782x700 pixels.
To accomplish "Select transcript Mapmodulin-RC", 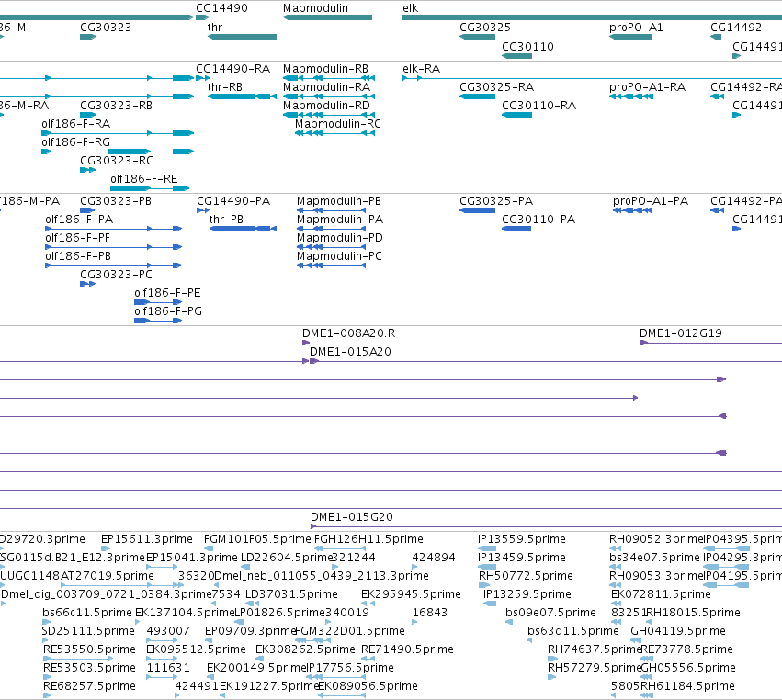I will pyautogui.click(x=337, y=124).
